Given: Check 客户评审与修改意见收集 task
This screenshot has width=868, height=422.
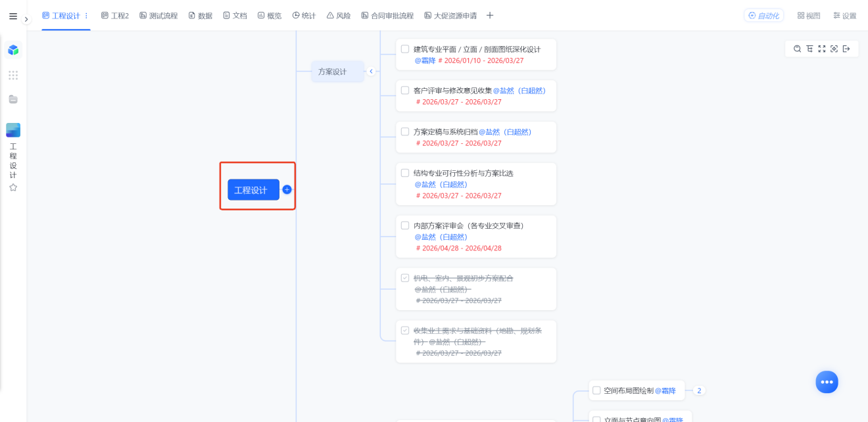Looking at the screenshot, I should pos(405,91).
